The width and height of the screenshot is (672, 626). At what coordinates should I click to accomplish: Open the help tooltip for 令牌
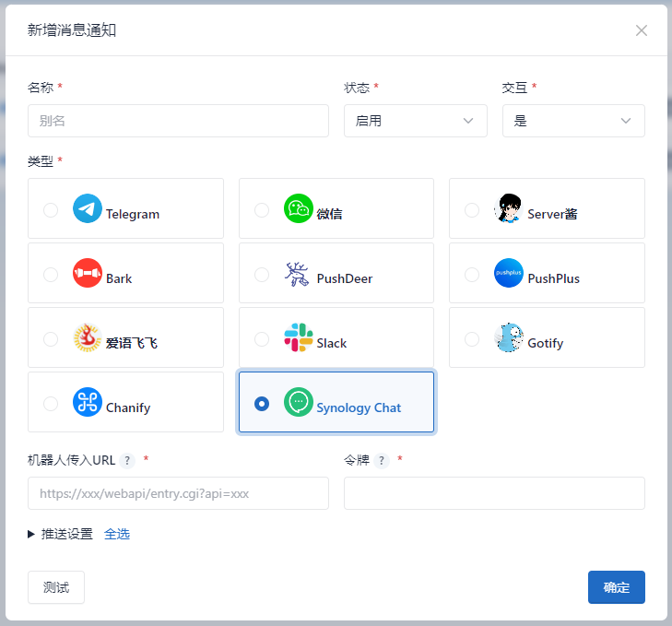[x=382, y=461]
